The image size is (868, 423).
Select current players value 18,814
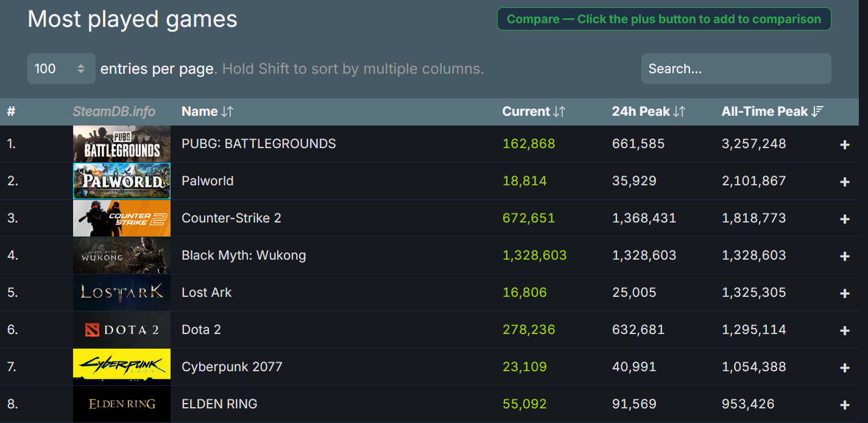pyautogui.click(x=524, y=181)
